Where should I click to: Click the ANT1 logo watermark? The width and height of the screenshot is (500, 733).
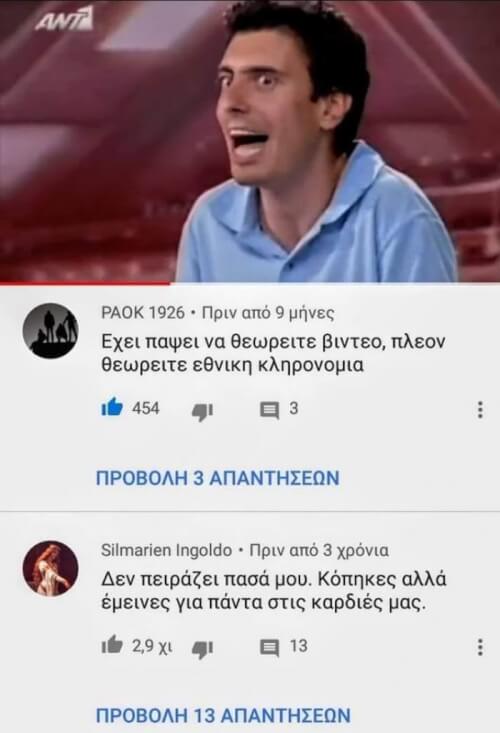coord(64,20)
